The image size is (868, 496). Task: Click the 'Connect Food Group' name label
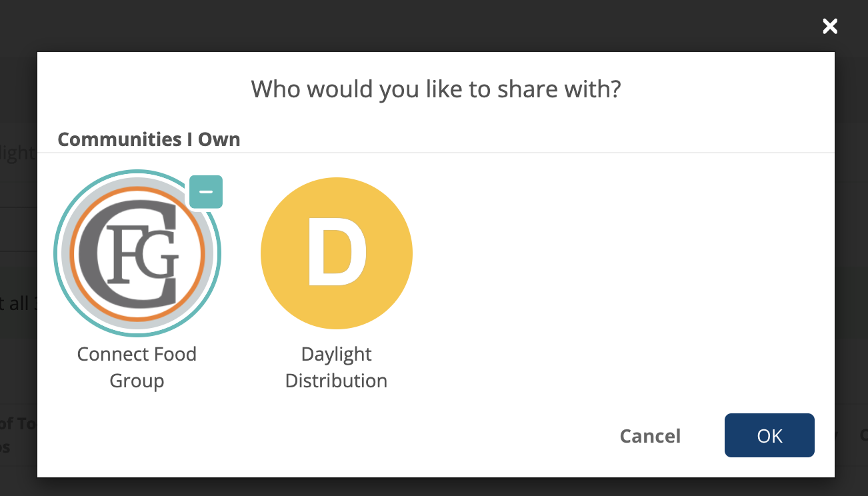pyautogui.click(x=137, y=367)
